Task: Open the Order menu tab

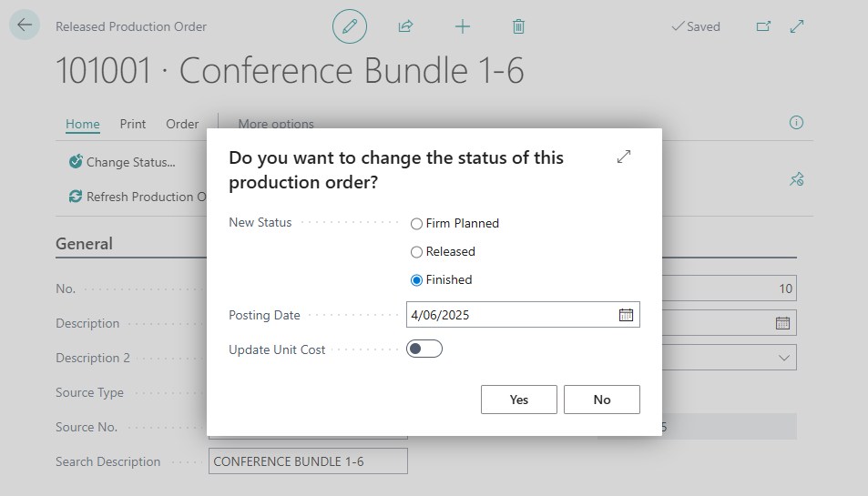Action: click(x=182, y=124)
